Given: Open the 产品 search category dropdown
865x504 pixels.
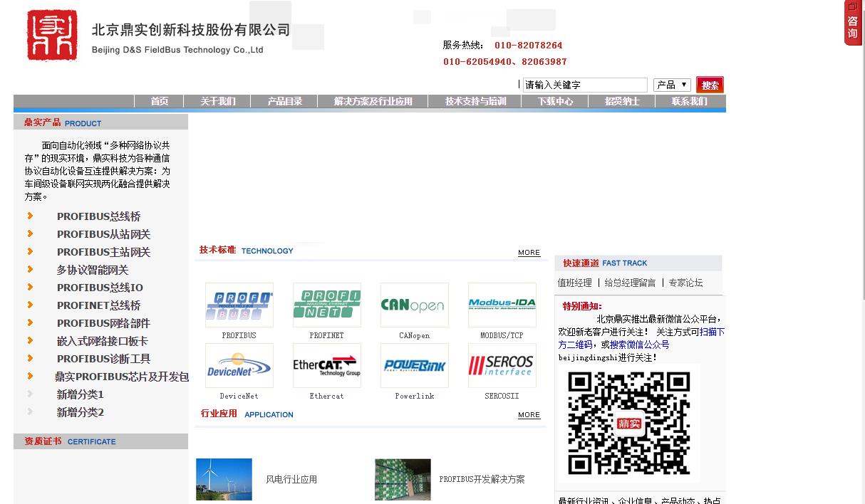Looking at the screenshot, I should 672,85.
